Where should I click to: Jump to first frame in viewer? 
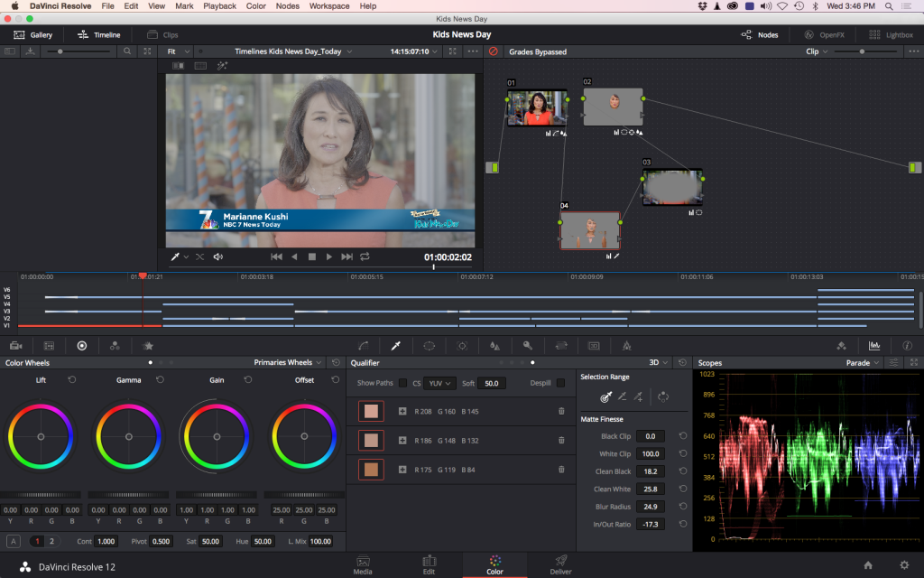(x=276, y=256)
